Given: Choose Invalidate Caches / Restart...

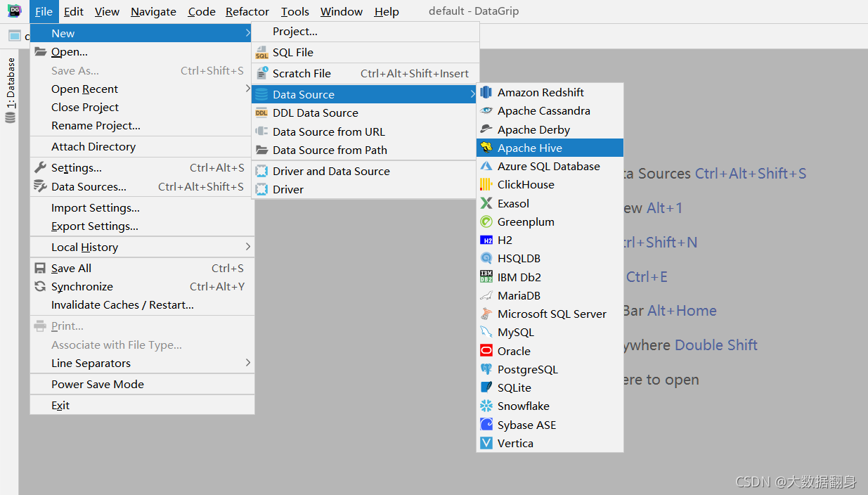Looking at the screenshot, I should click(142, 304).
